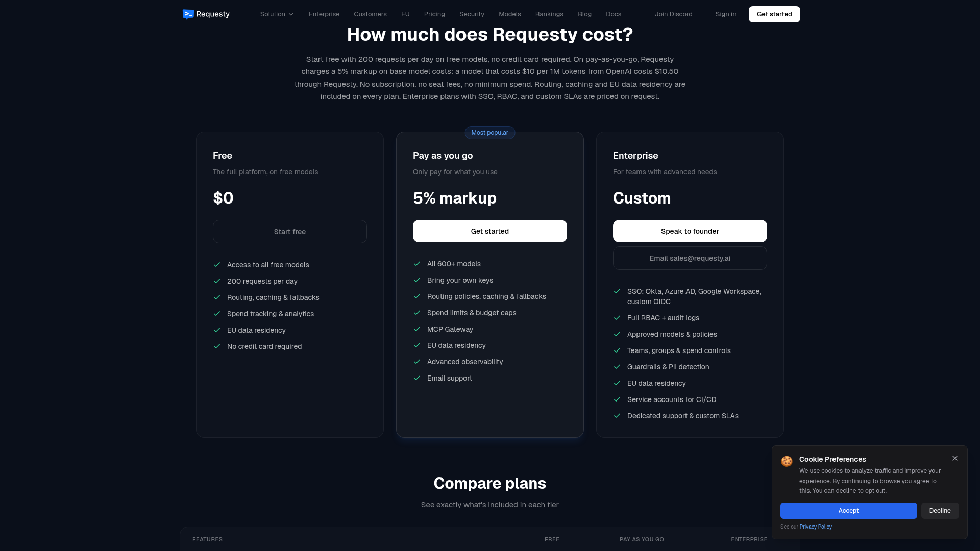Click the Email sales@requesty.ai button
The height and width of the screenshot is (551, 980).
point(690,258)
